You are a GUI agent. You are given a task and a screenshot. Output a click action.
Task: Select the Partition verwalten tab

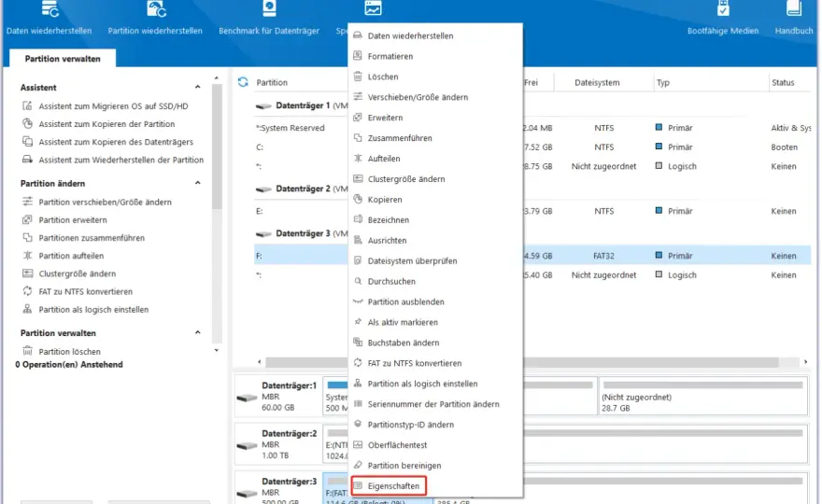pos(63,59)
